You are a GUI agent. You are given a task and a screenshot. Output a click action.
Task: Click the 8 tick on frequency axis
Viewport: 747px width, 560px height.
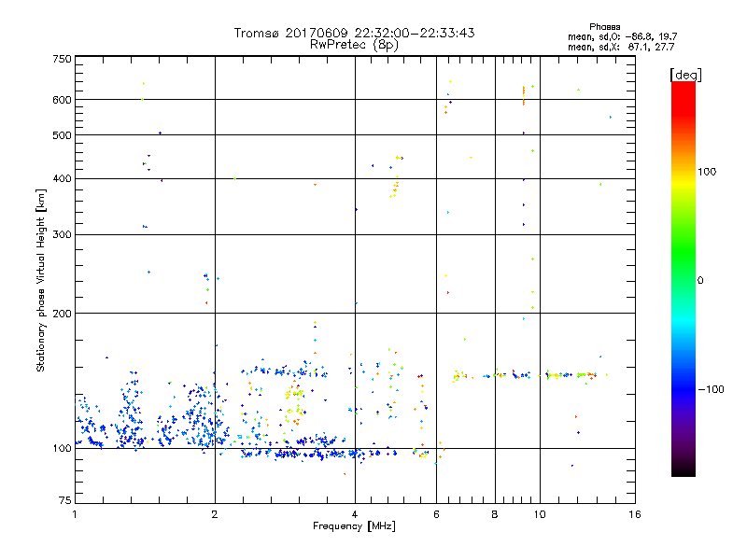point(495,514)
